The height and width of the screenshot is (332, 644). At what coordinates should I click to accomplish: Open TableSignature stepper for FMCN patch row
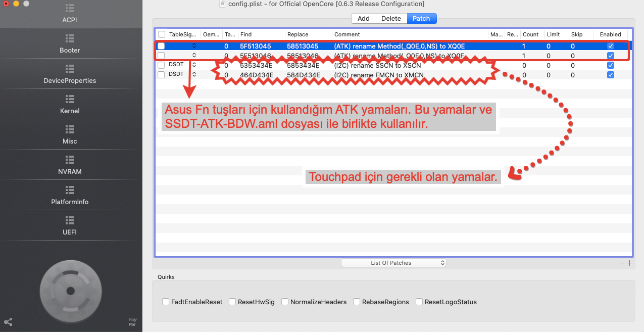194,75
